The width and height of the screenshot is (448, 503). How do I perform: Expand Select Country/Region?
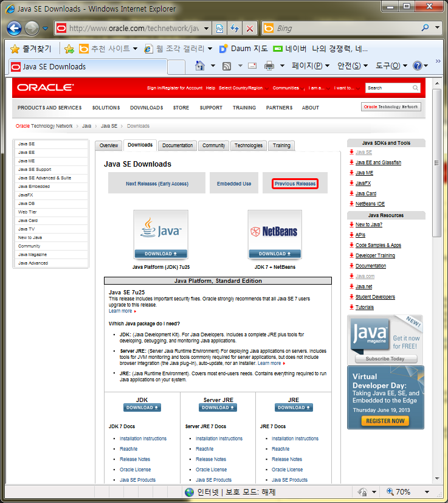pyautogui.click(x=243, y=88)
